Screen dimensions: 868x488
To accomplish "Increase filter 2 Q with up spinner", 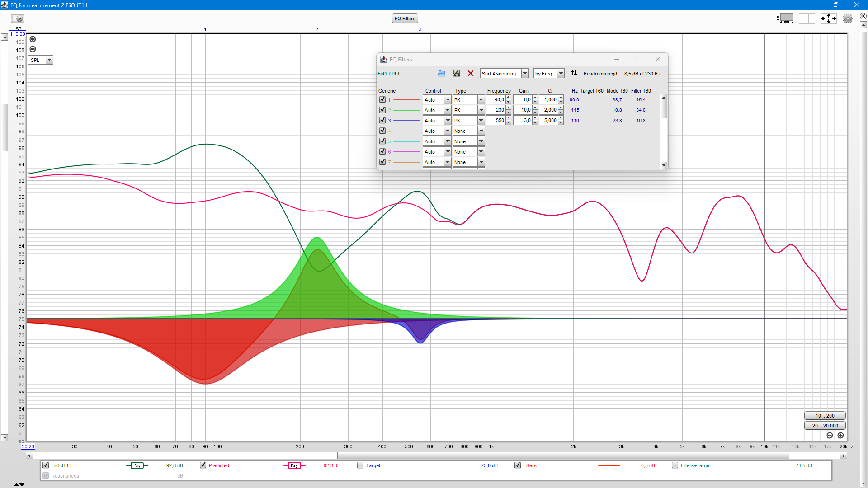I will pos(561,108).
